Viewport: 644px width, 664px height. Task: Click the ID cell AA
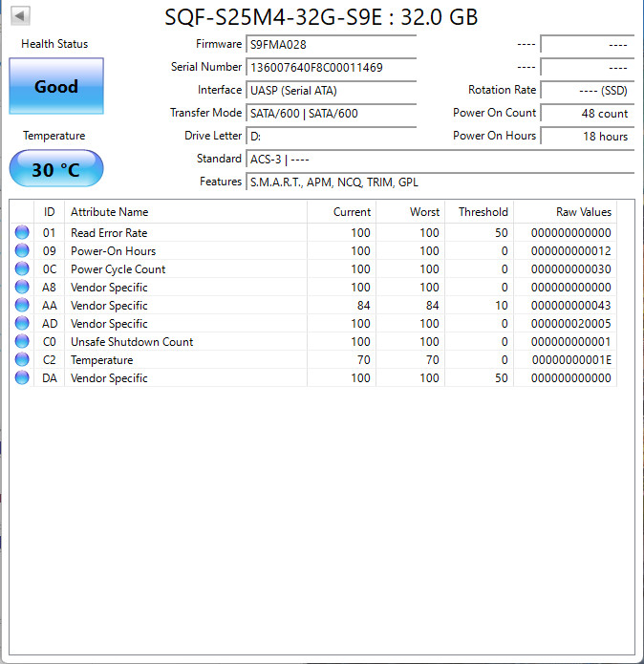click(49, 306)
